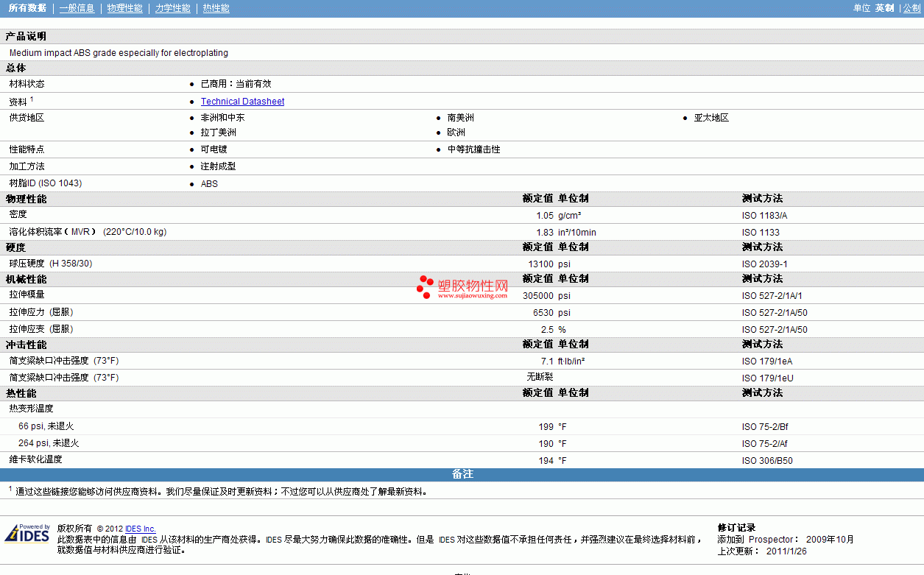Click the 冲击性能 section header

(26, 345)
